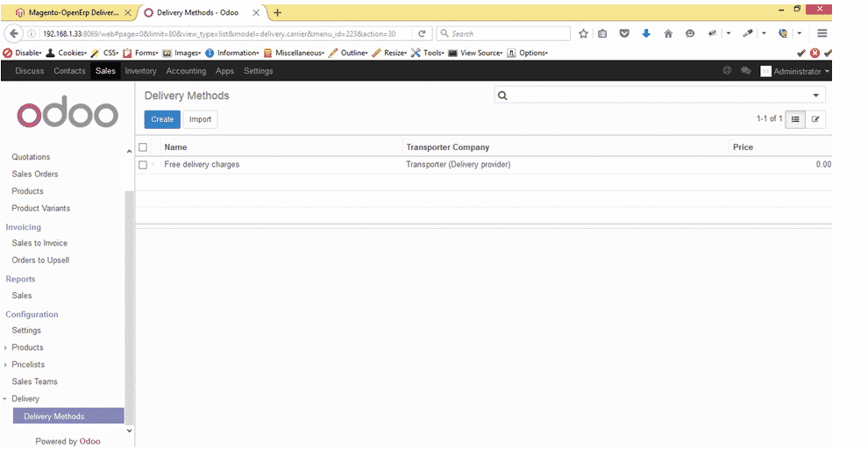Click the blue Create button
This screenshot has width=868, height=449.
point(162,119)
